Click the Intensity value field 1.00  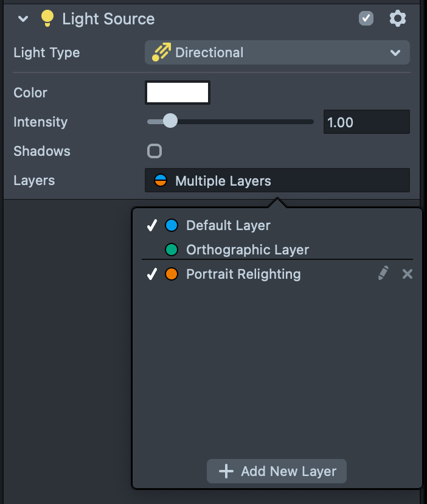366,122
